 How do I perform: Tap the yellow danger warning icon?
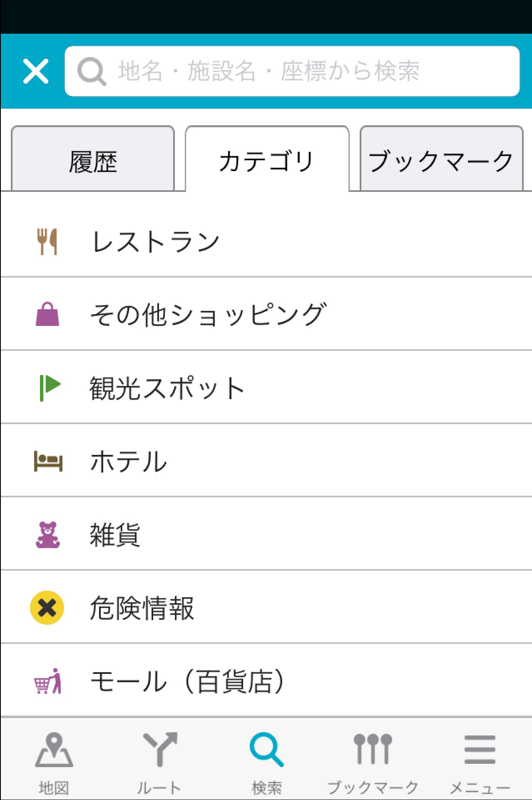pos(47,608)
